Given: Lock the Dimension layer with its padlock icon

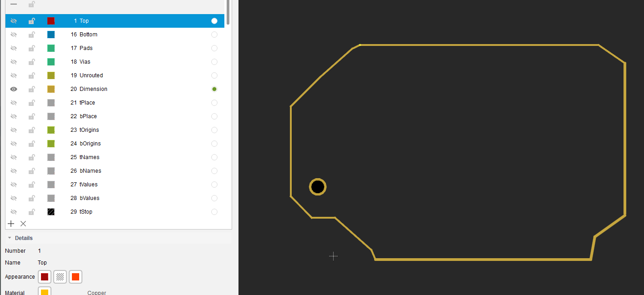Looking at the screenshot, I should click(31, 89).
